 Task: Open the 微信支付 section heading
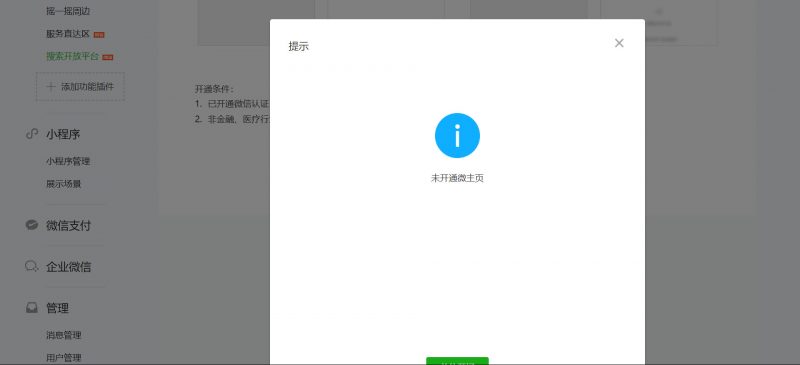pyautogui.click(x=68, y=226)
